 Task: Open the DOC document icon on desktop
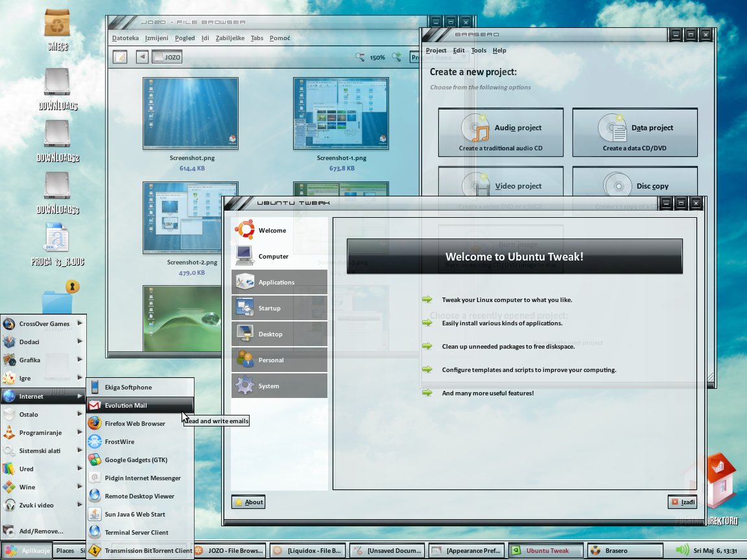click(x=57, y=237)
